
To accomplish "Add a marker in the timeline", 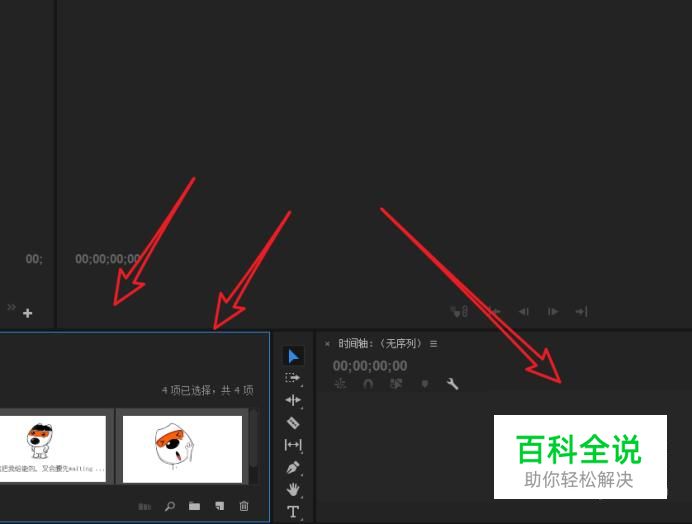I will (425, 384).
